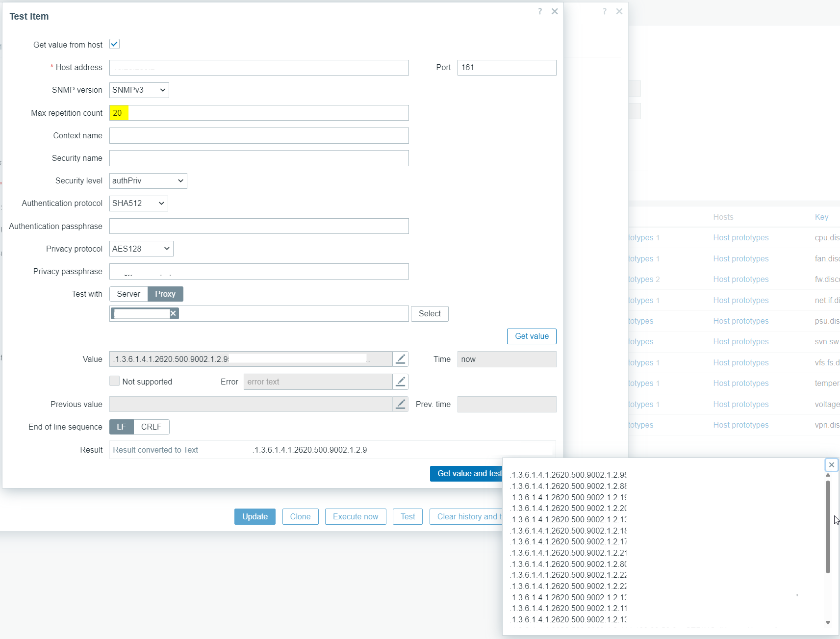
Task: Remove the selected proxy tag with X
Action: pos(173,313)
